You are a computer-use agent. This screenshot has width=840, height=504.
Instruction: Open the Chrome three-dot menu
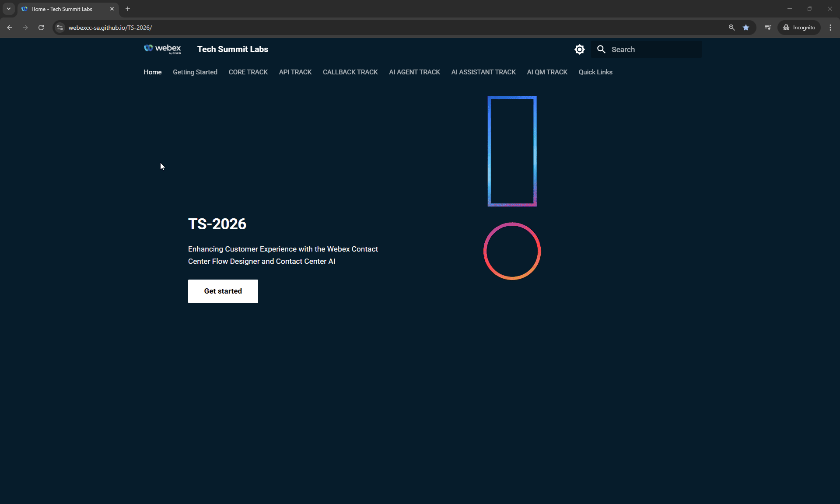(830, 28)
